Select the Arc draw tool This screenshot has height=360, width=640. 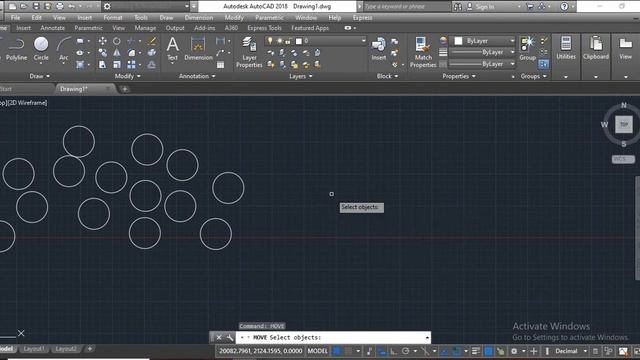coord(63,49)
